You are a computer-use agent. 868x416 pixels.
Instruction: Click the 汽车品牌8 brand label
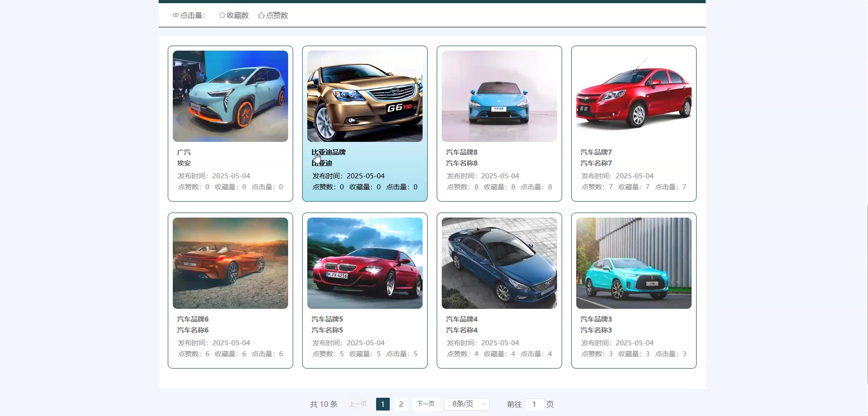point(462,152)
